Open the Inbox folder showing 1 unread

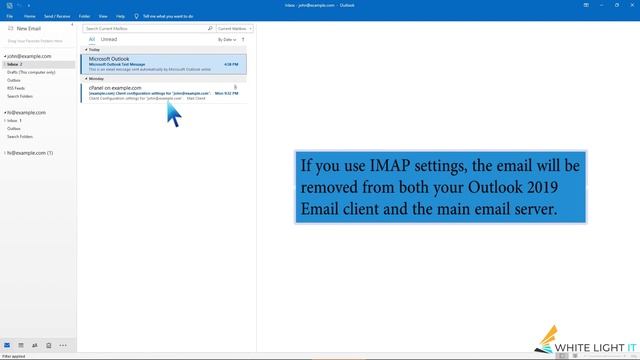point(14,121)
